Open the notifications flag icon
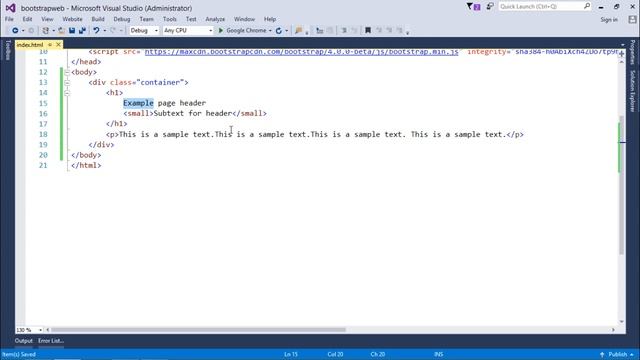The width and height of the screenshot is (640, 360). click(x=473, y=7)
